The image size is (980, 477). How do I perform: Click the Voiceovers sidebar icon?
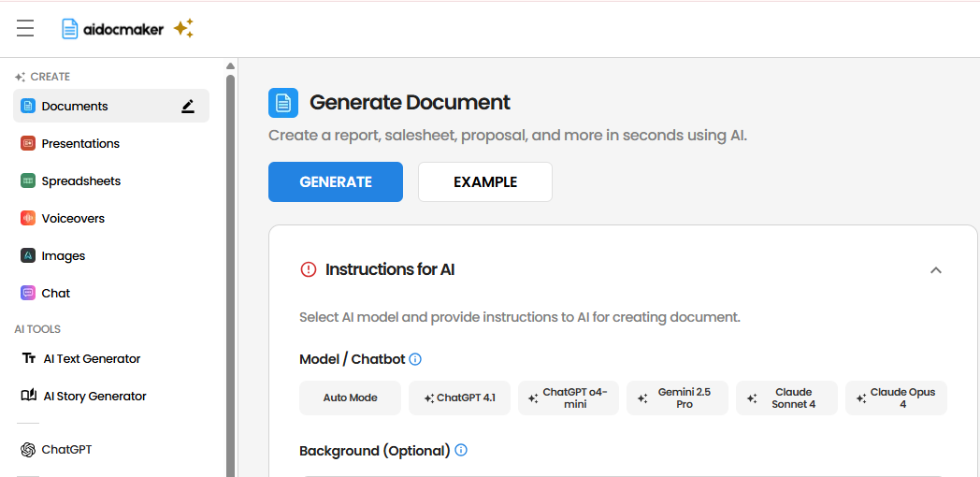coord(28,218)
